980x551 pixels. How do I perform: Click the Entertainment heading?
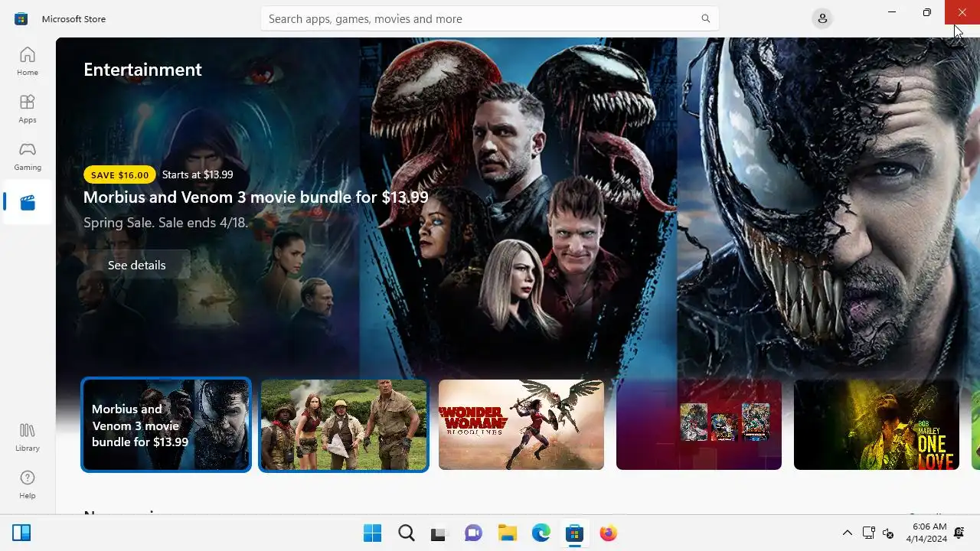point(142,70)
